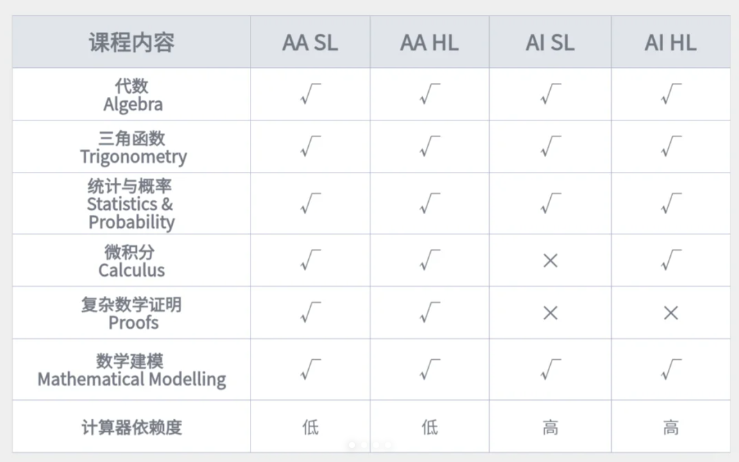Click the 低 value under AA SL

(x=310, y=428)
